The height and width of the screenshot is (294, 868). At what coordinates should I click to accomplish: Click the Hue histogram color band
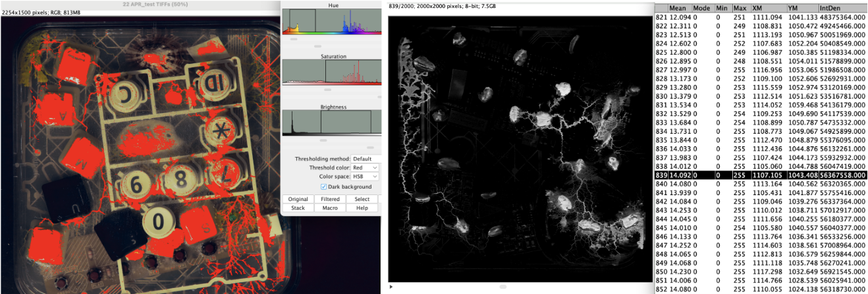[332, 34]
